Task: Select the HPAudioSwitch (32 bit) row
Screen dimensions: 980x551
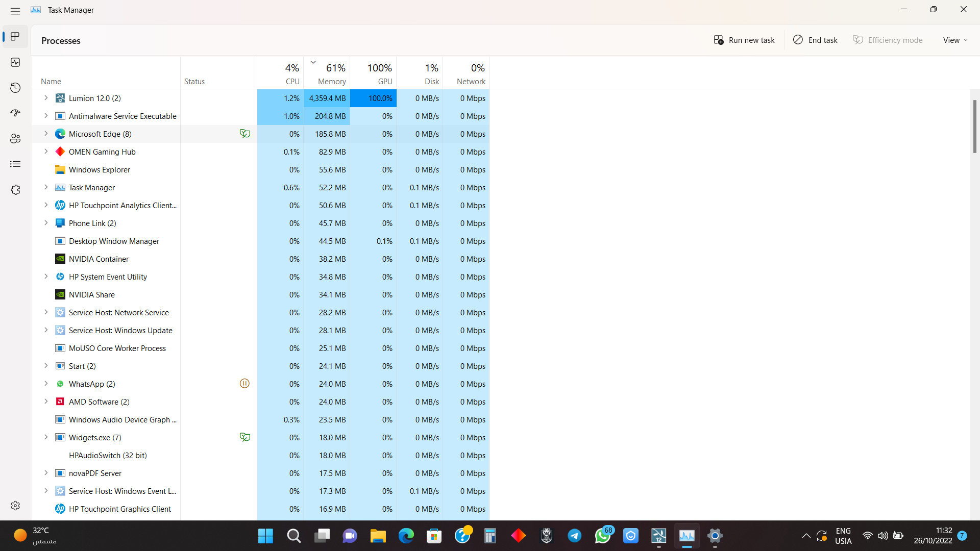Action: pos(260,455)
